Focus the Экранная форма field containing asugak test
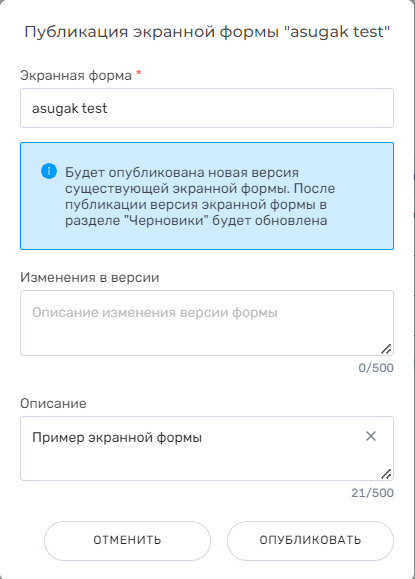 (x=207, y=108)
